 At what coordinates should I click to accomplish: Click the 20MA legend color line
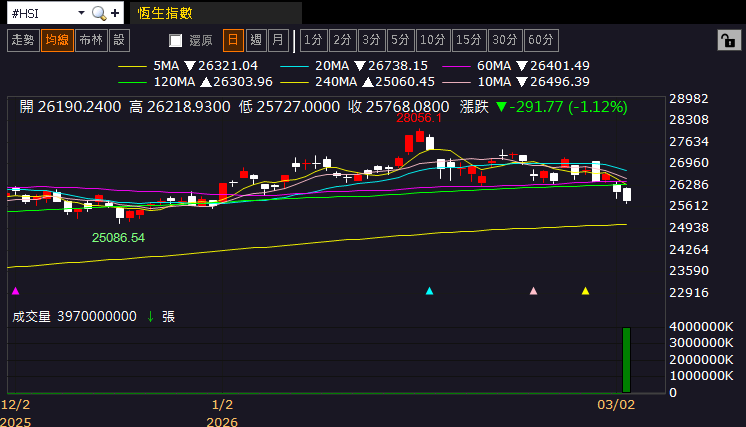click(x=294, y=67)
